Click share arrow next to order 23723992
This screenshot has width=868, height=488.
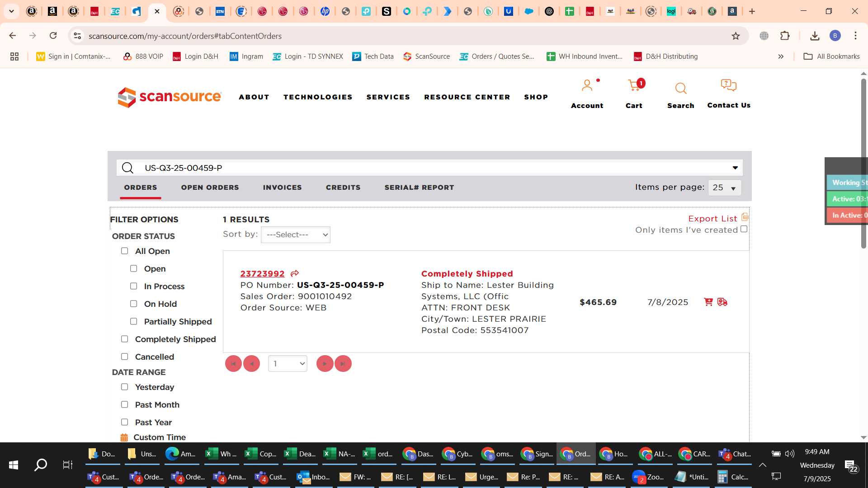(x=295, y=274)
